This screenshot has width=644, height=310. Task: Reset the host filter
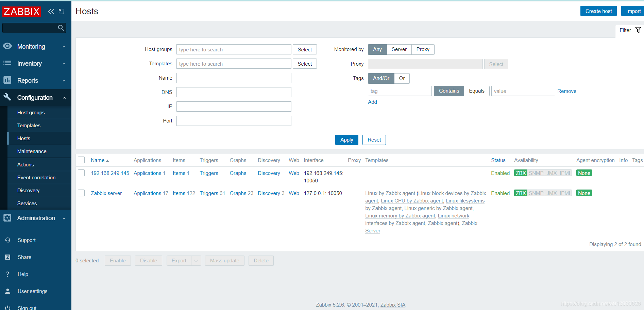tap(374, 140)
